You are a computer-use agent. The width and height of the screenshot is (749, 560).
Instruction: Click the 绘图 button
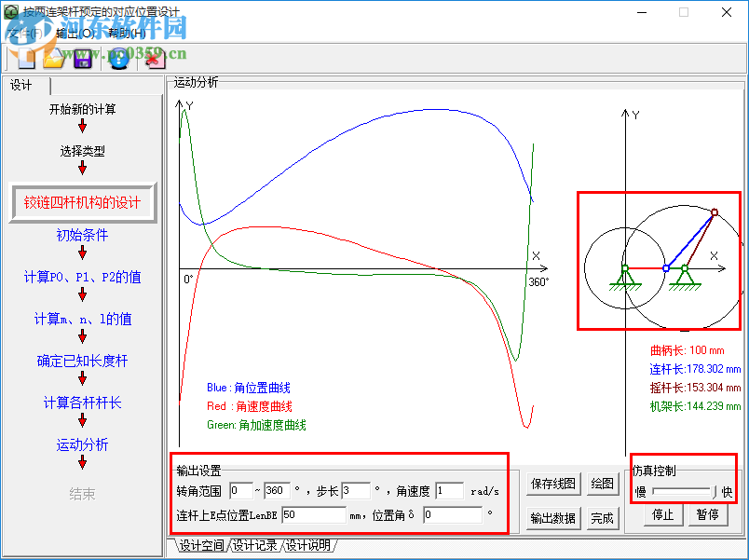click(x=603, y=484)
